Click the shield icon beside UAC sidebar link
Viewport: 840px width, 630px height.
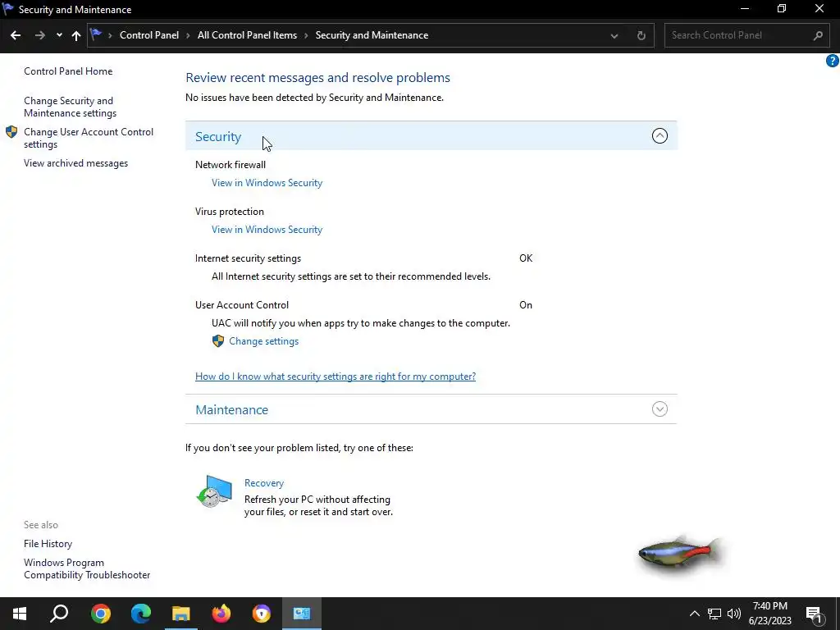click(x=11, y=132)
